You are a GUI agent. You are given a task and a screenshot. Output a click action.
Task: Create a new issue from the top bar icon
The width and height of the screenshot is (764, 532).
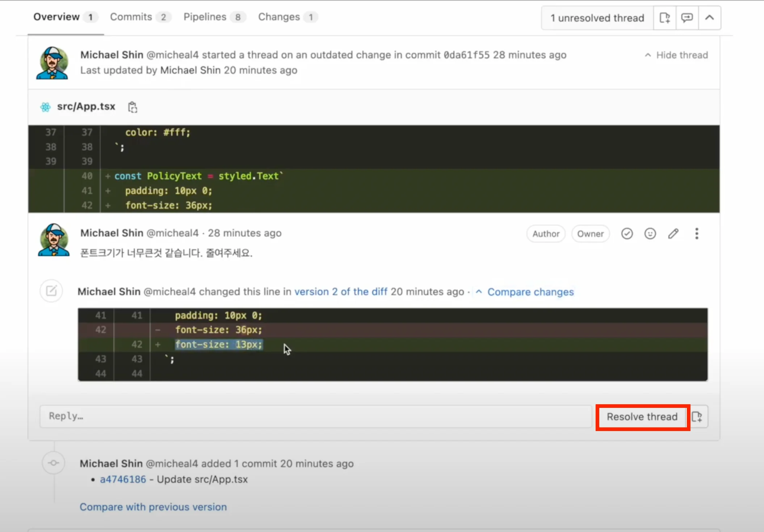pyautogui.click(x=664, y=18)
